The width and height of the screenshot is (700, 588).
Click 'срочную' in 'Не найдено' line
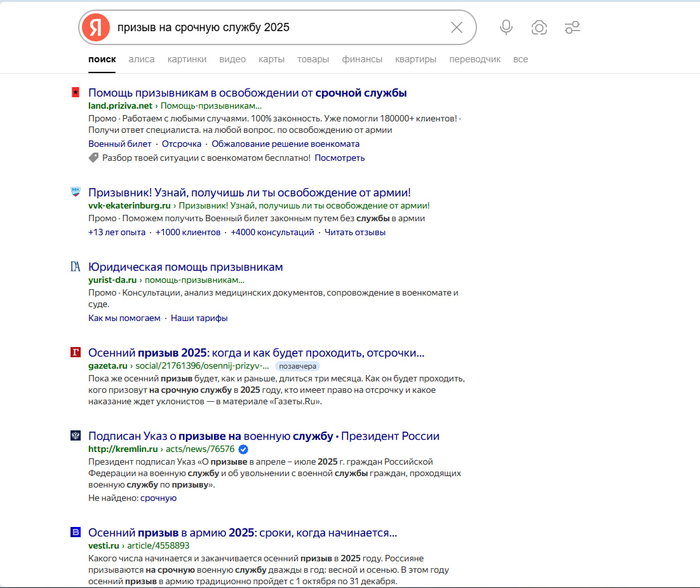[x=158, y=498]
